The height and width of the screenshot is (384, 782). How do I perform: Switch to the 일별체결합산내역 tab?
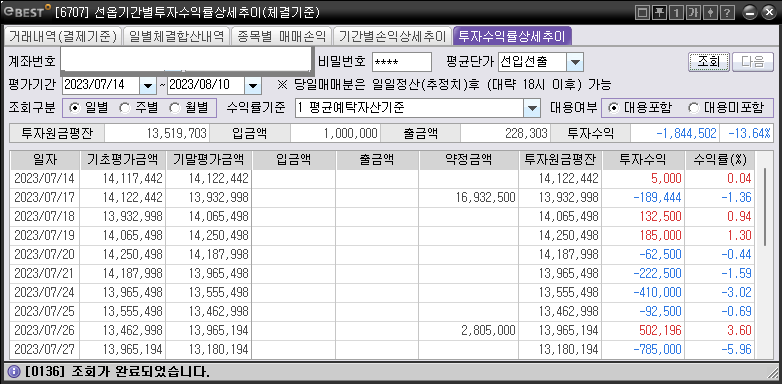tap(177, 36)
